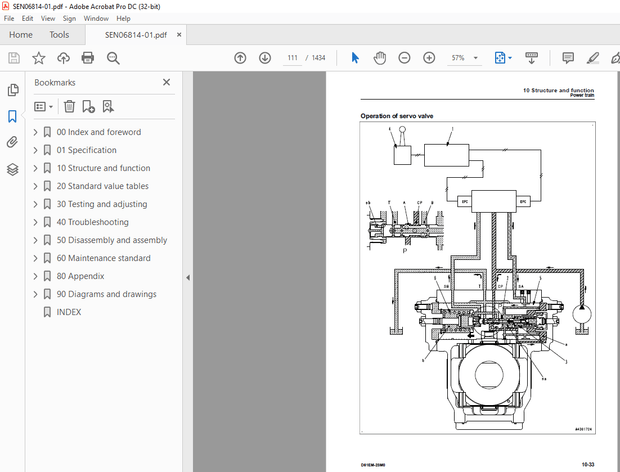Add a comment sticky note

(x=568, y=58)
